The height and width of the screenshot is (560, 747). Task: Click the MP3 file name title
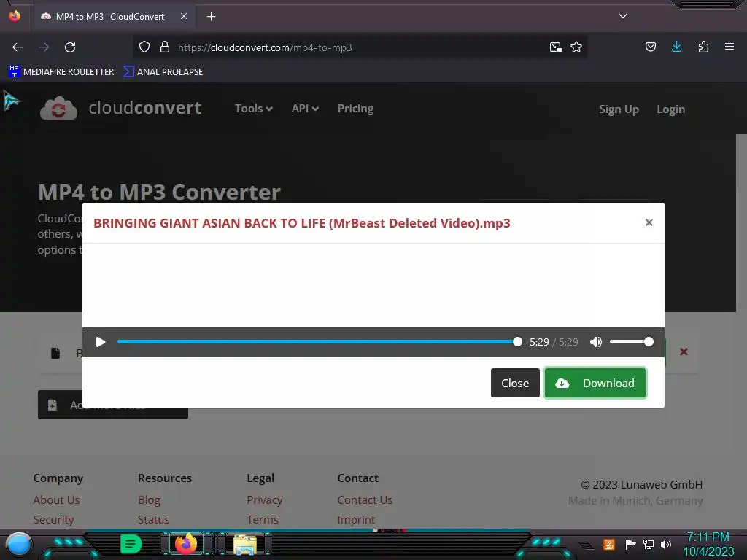[x=301, y=223]
